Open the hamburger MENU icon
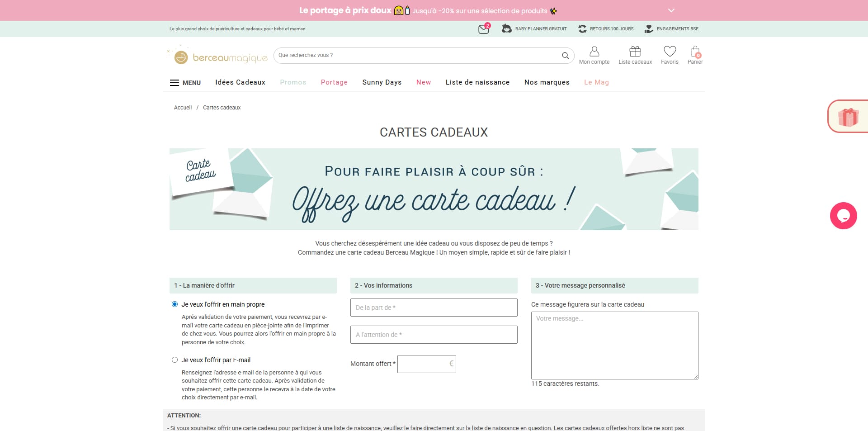868x431 pixels. (175, 83)
